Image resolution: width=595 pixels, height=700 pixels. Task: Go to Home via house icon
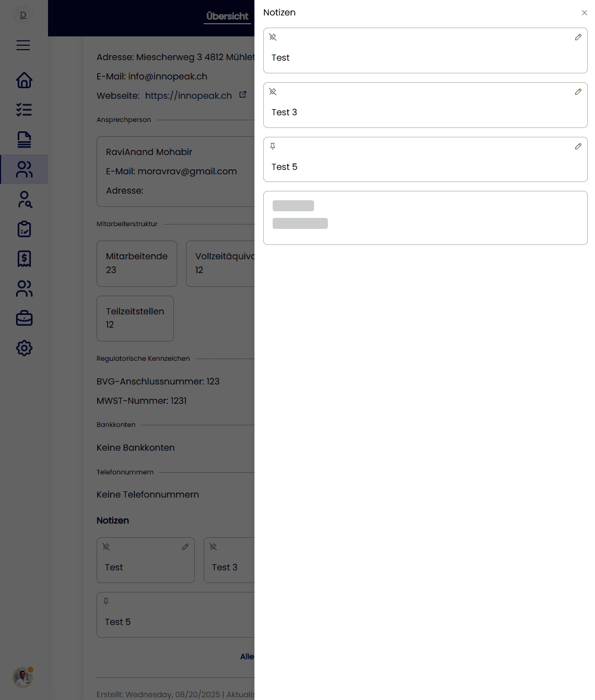click(x=24, y=81)
